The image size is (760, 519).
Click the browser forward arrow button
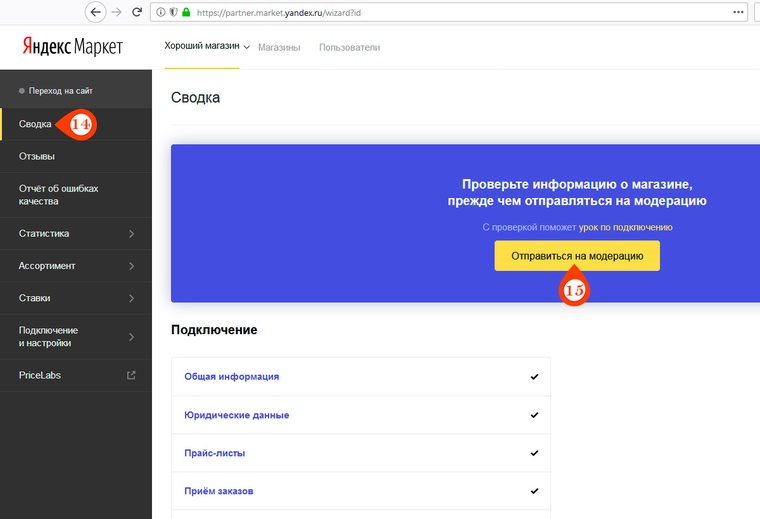[x=117, y=13]
